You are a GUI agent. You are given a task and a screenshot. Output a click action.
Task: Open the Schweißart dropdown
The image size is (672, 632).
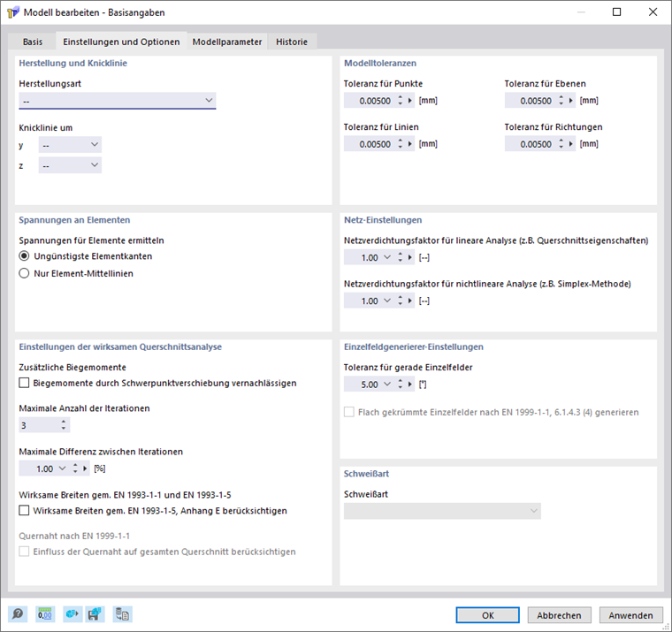442,511
